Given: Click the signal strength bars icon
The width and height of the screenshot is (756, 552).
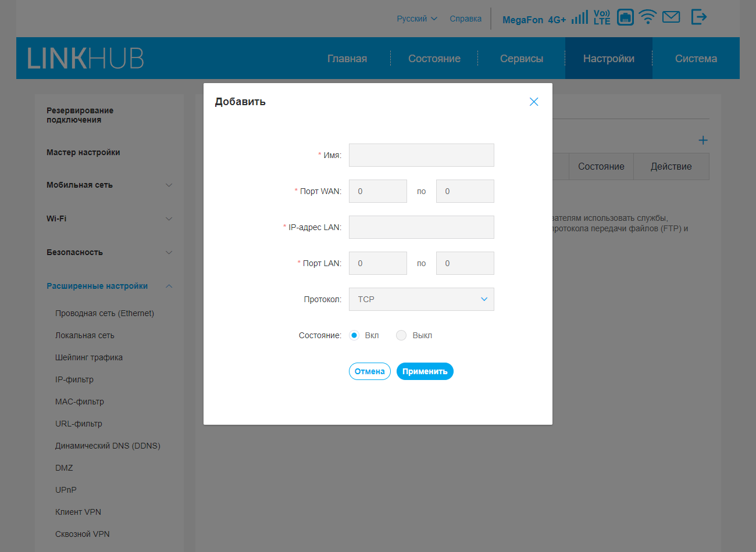Looking at the screenshot, I should (x=580, y=17).
